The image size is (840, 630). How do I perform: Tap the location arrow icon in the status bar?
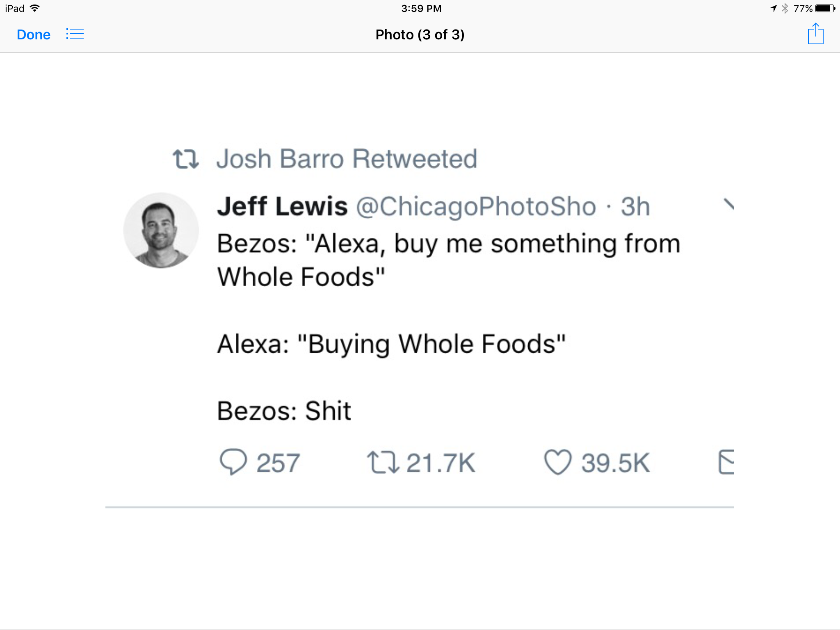[x=773, y=7]
